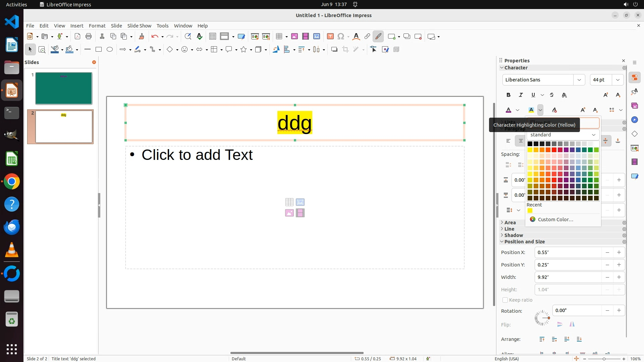644x362 pixels.
Task: Pick the recent yellow color swatch
Action: tap(530, 211)
